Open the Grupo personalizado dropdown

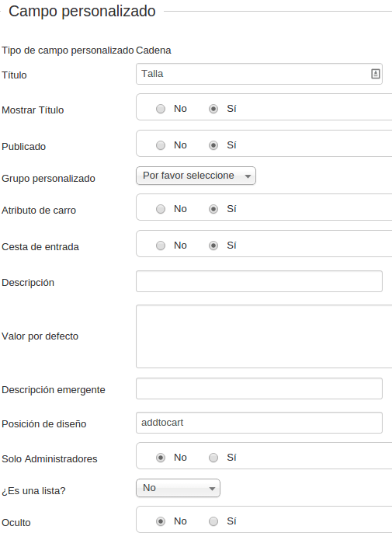(x=196, y=176)
